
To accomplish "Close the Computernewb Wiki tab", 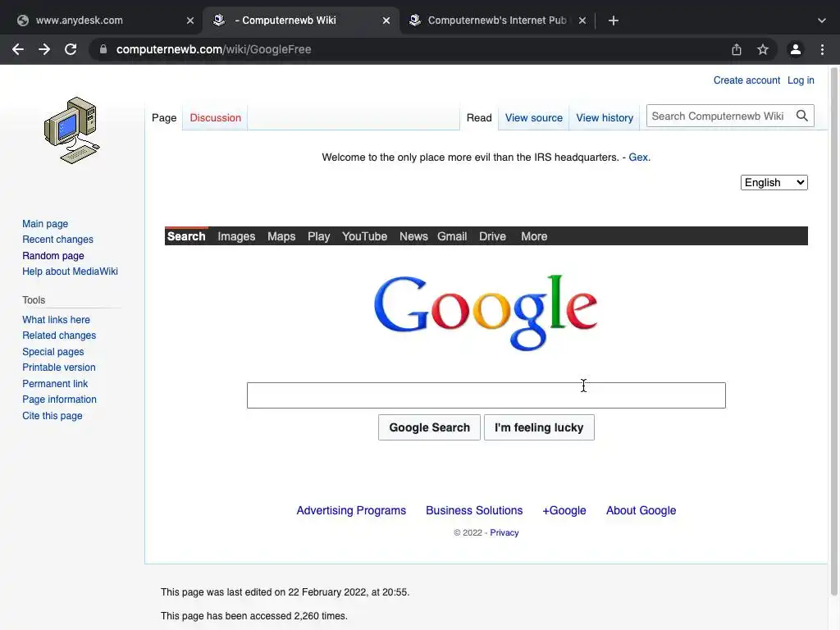I will [x=386, y=21].
